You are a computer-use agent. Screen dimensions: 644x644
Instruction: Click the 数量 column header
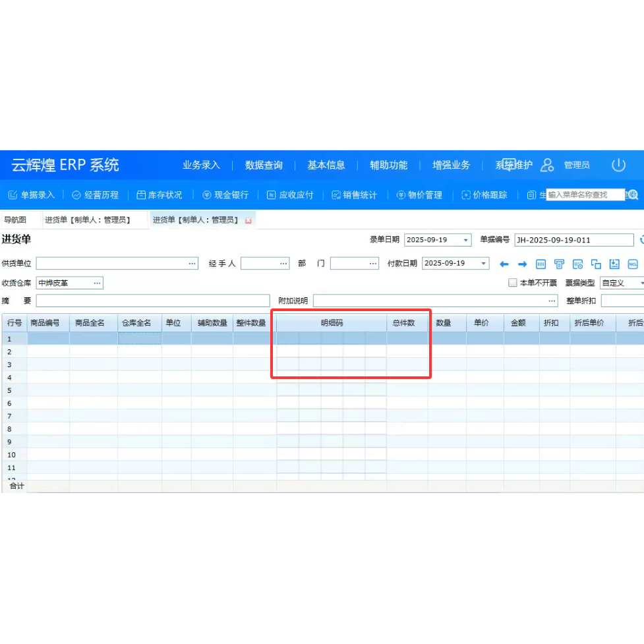point(447,323)
